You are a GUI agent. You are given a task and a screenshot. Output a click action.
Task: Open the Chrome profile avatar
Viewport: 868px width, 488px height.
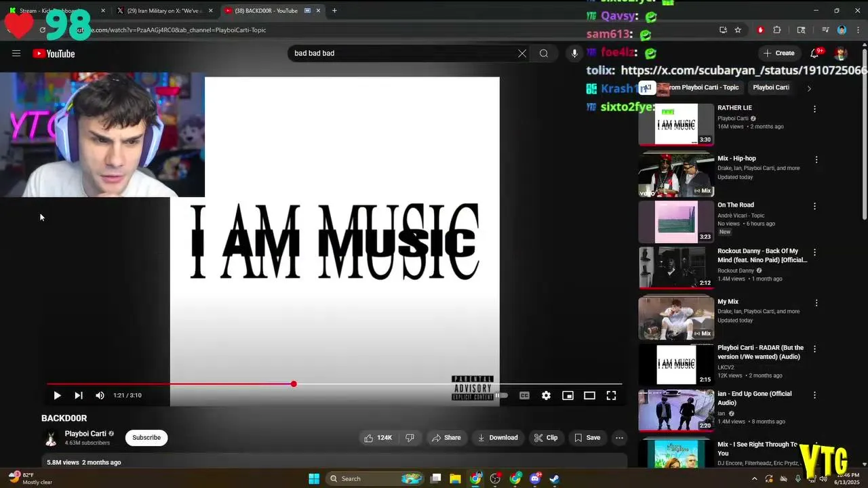pos(842,30)
